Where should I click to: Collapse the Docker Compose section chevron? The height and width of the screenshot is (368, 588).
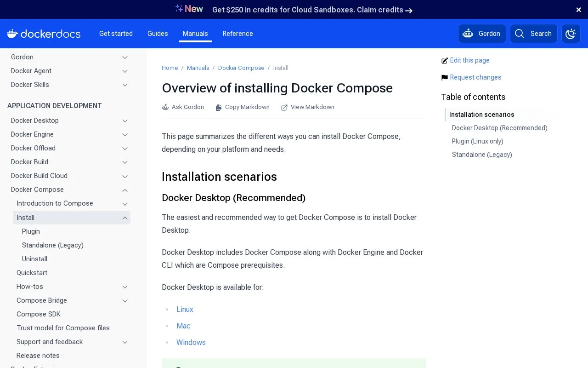click(125, 190)
